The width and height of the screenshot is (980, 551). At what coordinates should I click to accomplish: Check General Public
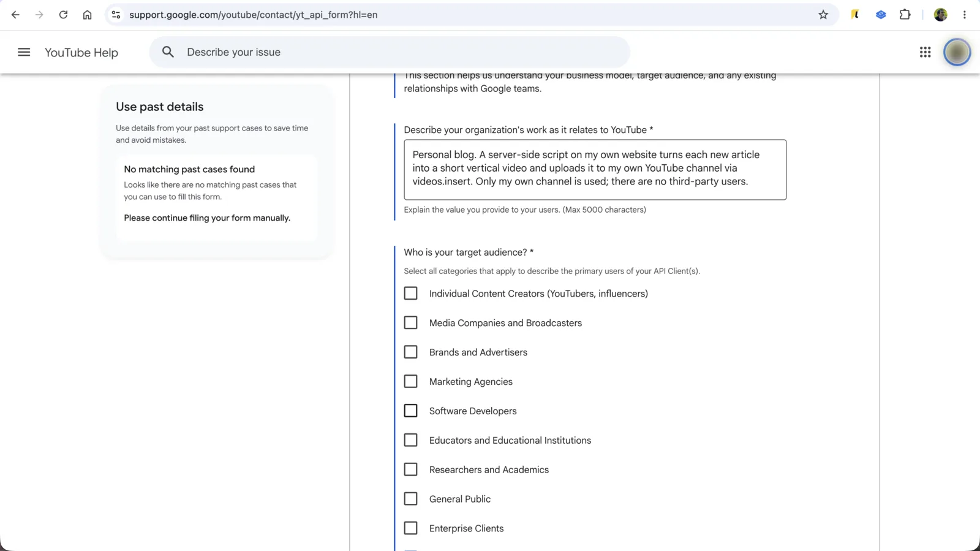point(410,499)
